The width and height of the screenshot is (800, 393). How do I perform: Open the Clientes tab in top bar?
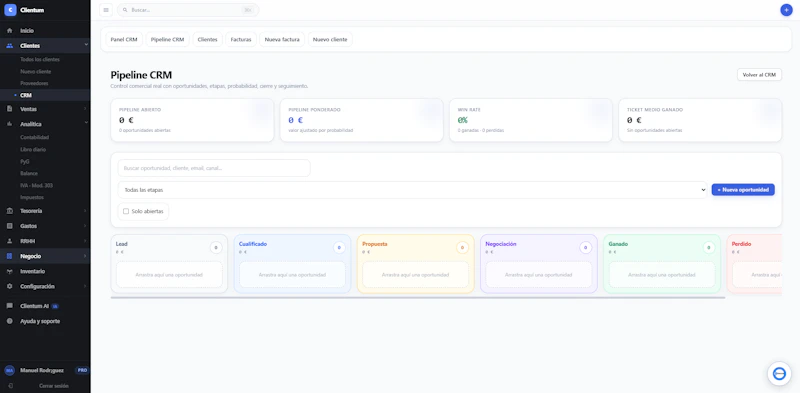207,39
